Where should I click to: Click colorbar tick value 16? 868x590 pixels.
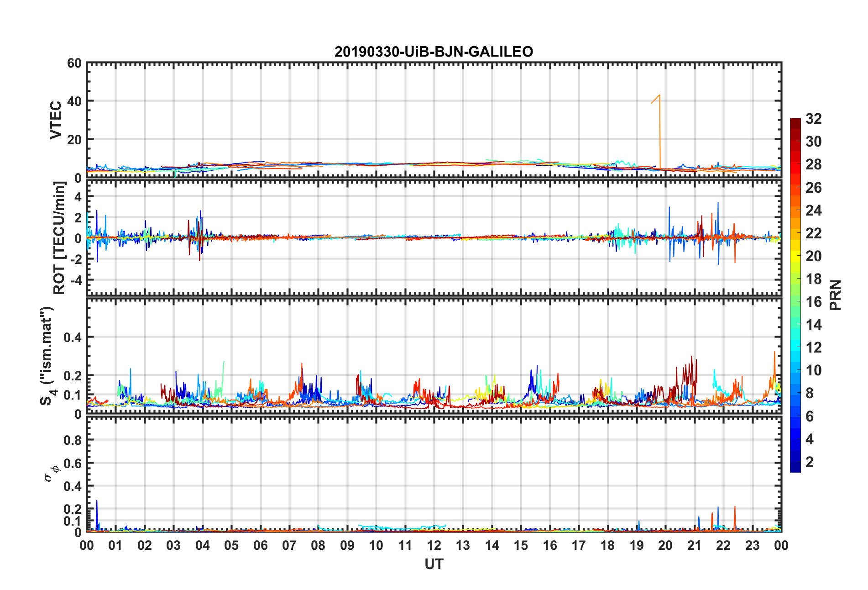[814, 302]
